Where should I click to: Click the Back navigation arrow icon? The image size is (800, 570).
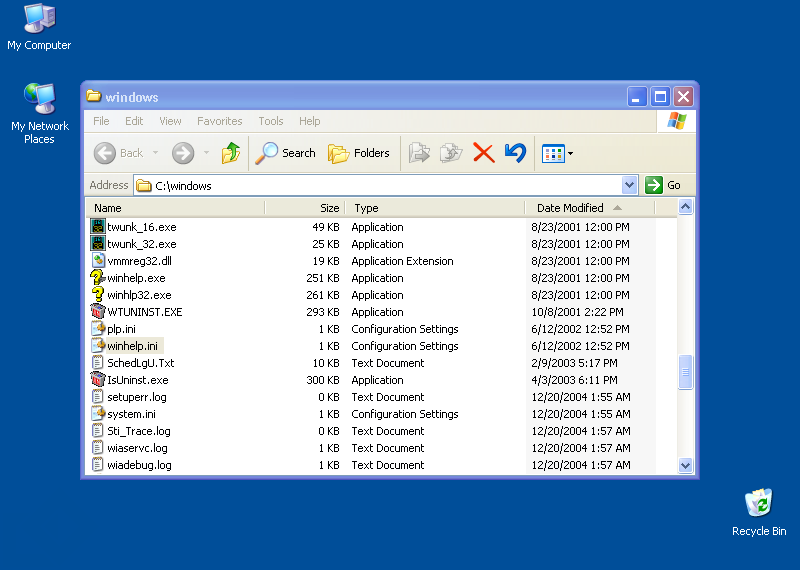105,153
